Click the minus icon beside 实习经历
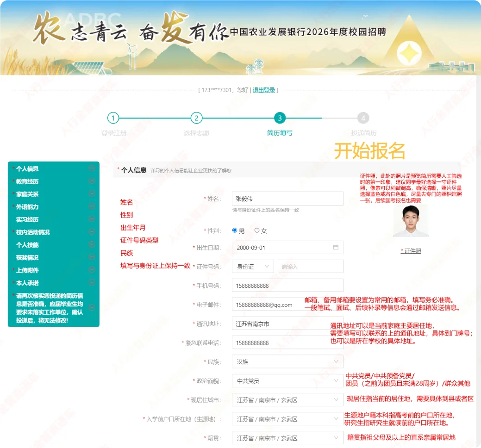The height and width of the screenshot is (448, 481). tap(92, 219)
